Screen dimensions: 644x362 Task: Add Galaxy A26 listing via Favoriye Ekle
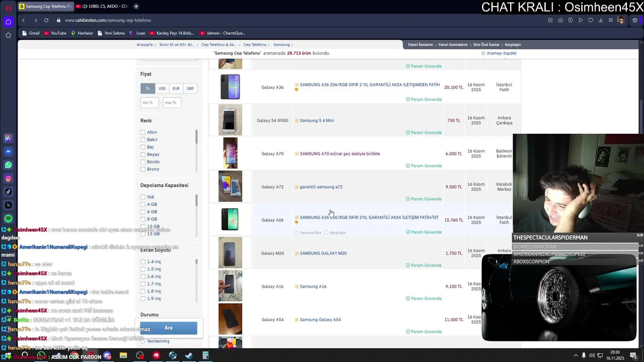tap(307, 233)
